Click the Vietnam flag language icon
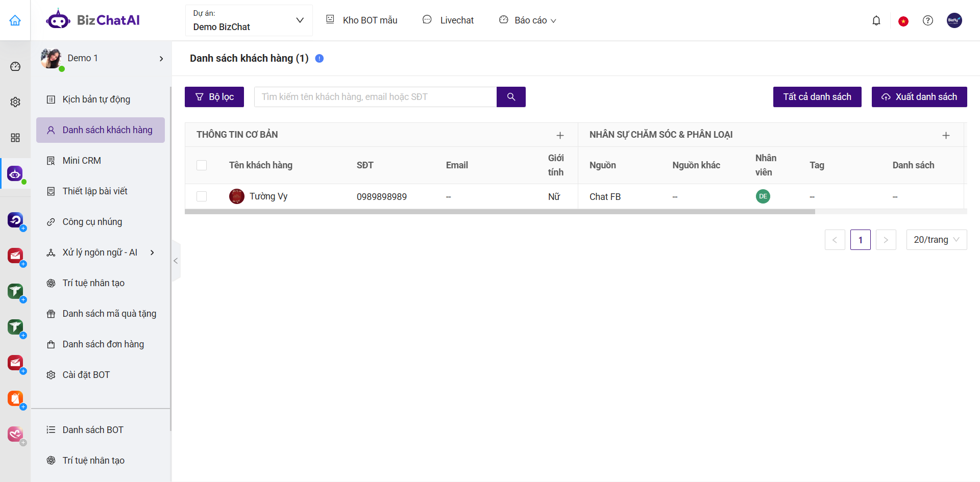980x482 pixels. 903,21
